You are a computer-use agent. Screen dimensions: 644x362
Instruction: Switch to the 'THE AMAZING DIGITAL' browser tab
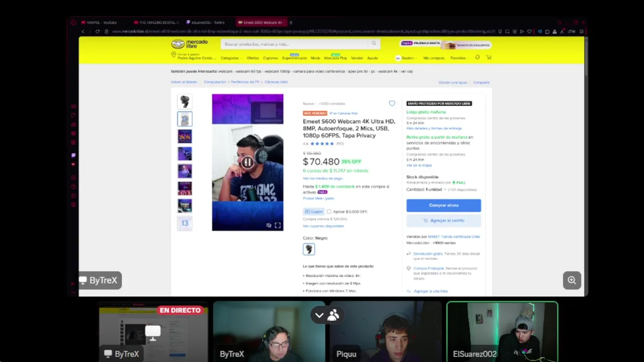click(x=157, y=23)
